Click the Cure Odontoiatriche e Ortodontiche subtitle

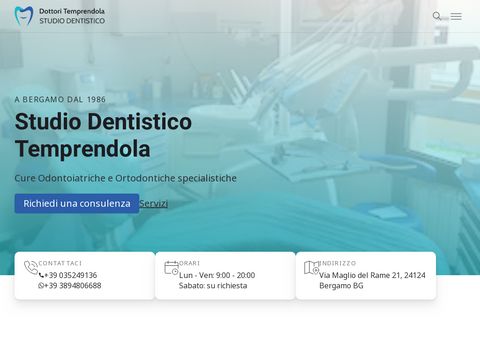(x=126, y=178)
